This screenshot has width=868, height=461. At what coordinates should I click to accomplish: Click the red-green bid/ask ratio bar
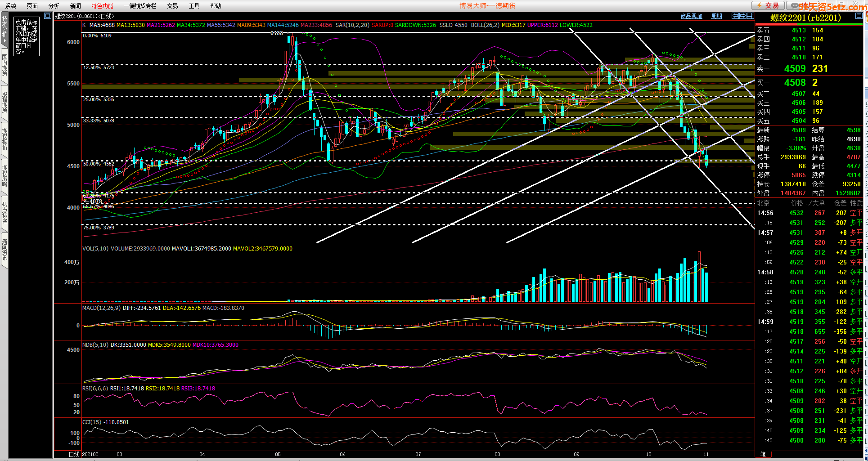(809, 24)
